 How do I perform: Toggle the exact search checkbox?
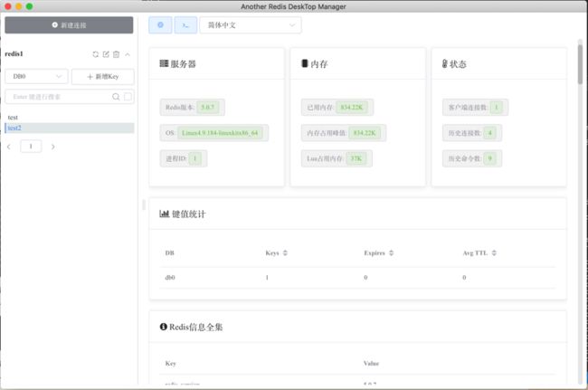click(128, 97)
